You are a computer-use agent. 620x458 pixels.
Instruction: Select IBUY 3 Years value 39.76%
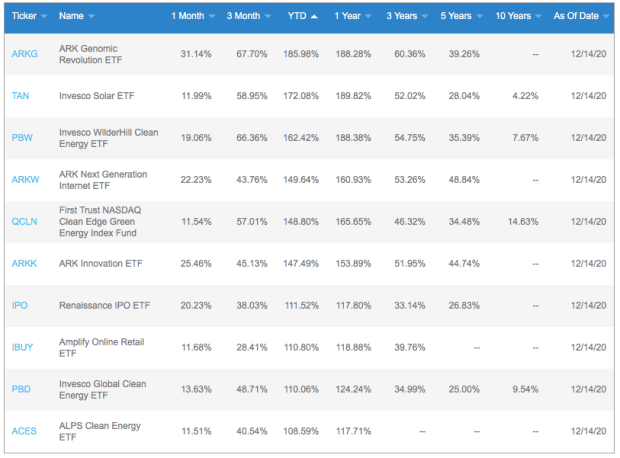(x=410, y=347)
